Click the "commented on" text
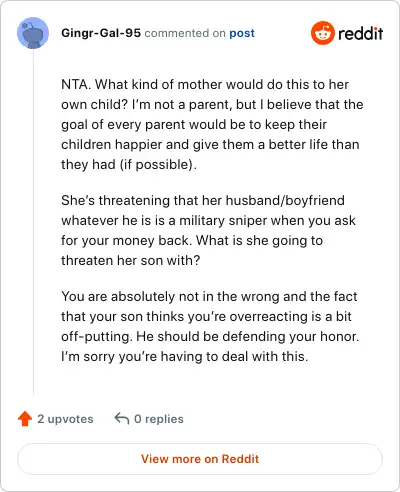Screen dimensions: 400x492 (x=185, y=33)
